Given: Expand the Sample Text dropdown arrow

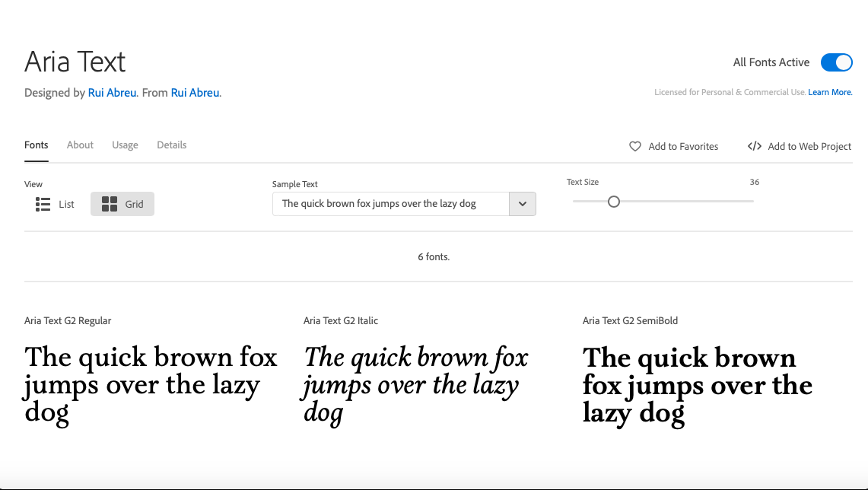Looking at the screenshot, I should pyautogui.click(x=523, y=204).
